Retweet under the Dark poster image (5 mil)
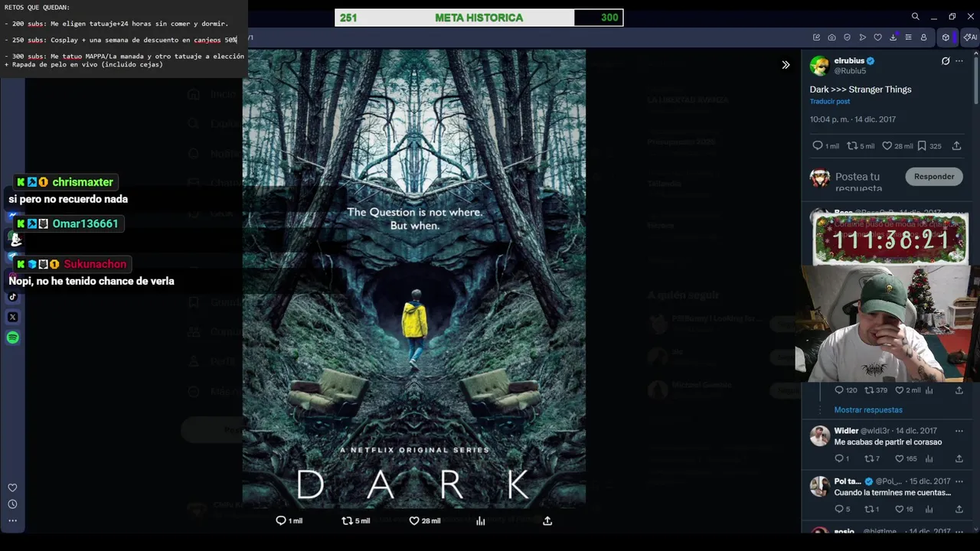The width and height of the screenshot is (980, 551). tap(355, 520)
